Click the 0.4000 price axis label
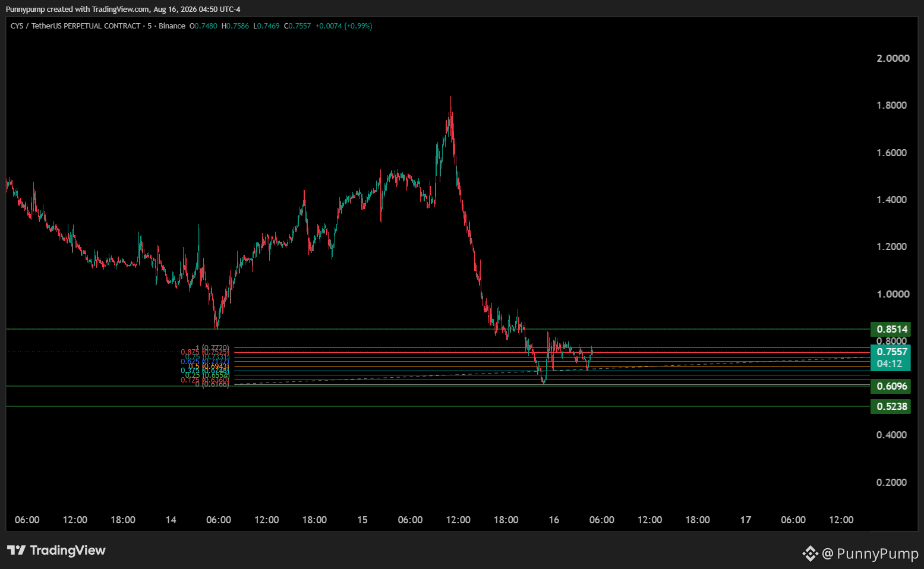This screenshot has width=924, height=569. (891, 435)
